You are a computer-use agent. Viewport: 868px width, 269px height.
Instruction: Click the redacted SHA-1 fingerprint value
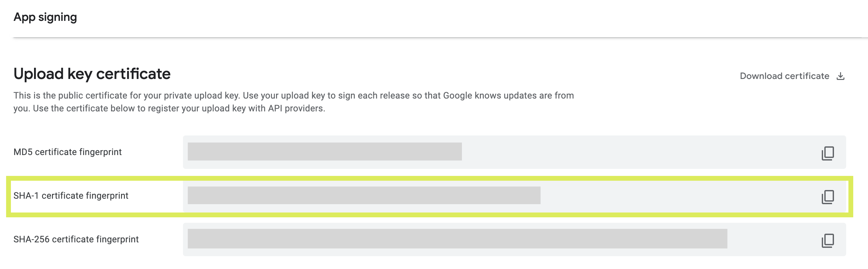pyautogui.click(x=364, y=195)
